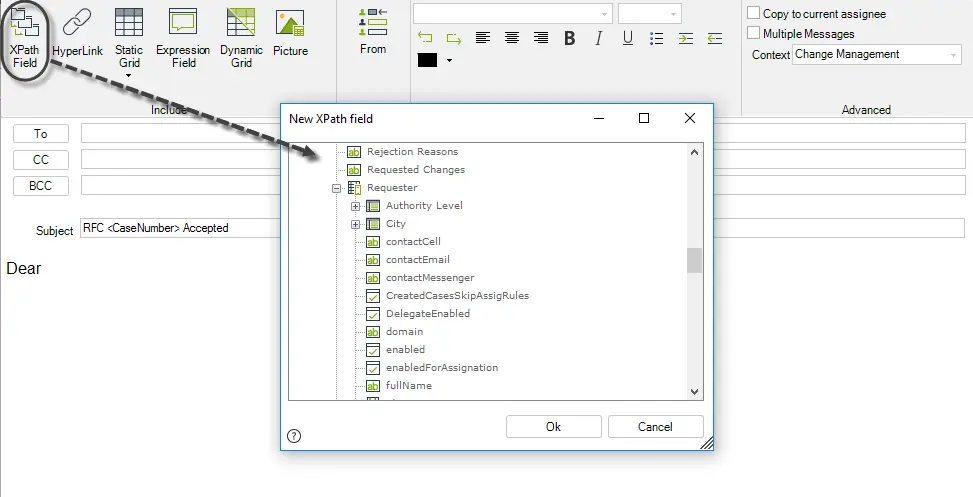Select domain attribute
Image resolution: width=973 pixels, height=497 pixels.
tap(404, 331)
